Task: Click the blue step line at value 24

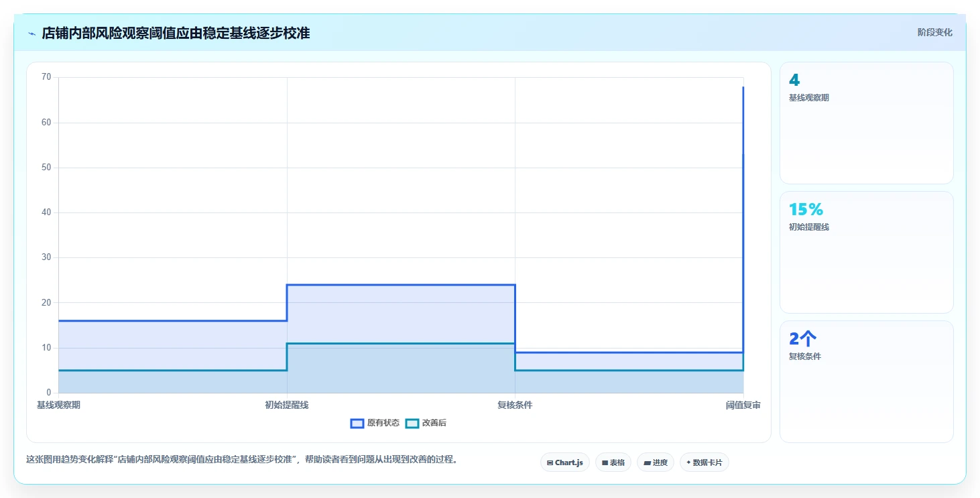Action: pos(401,285)
